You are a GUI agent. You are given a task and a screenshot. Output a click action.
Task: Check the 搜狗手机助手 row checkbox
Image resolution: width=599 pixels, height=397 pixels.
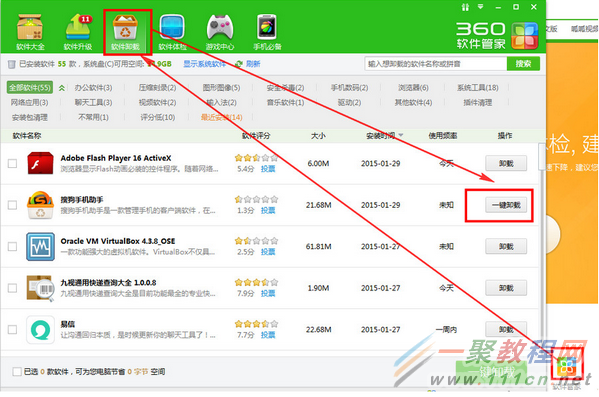[13, 205]
